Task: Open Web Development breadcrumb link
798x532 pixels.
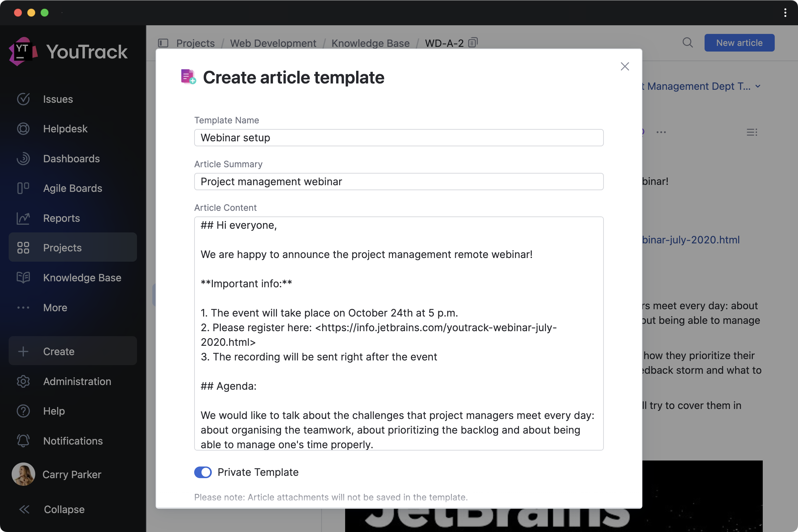Action: [x=273, y=43]
